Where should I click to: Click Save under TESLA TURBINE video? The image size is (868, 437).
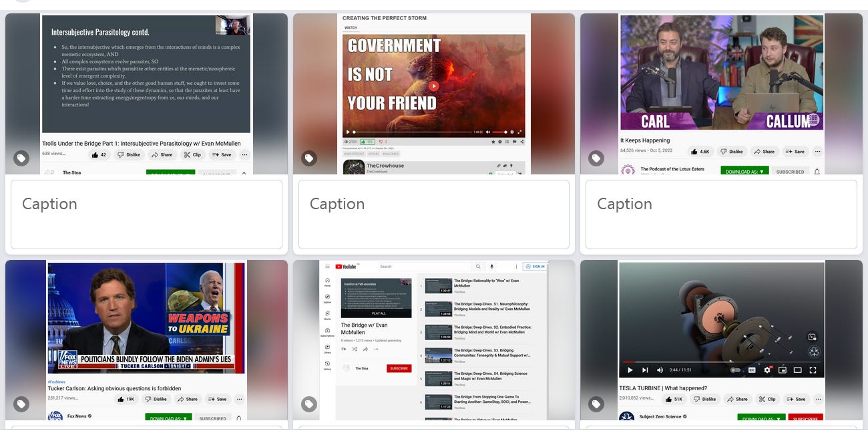795,399
